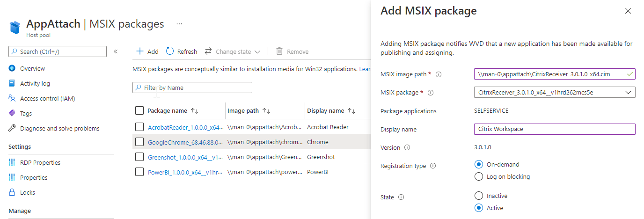Expand the Change state dropdown chevron
This screenshot has width=644, height=219.
click(257, 52)
